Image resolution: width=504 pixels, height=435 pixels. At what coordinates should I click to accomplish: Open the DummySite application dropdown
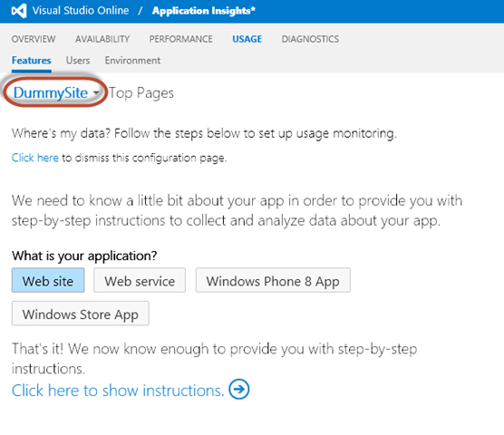(x=56, y=92)
